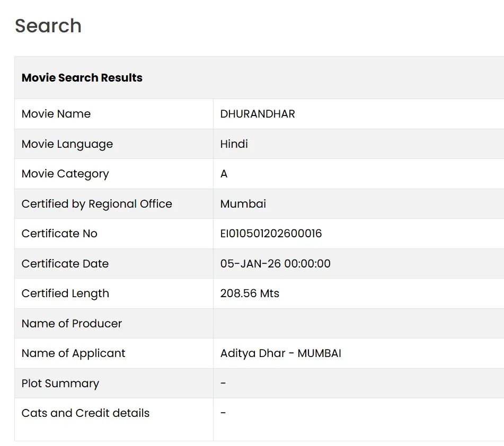
Task: Click the Name of Producer label
Action: [72, 324]
